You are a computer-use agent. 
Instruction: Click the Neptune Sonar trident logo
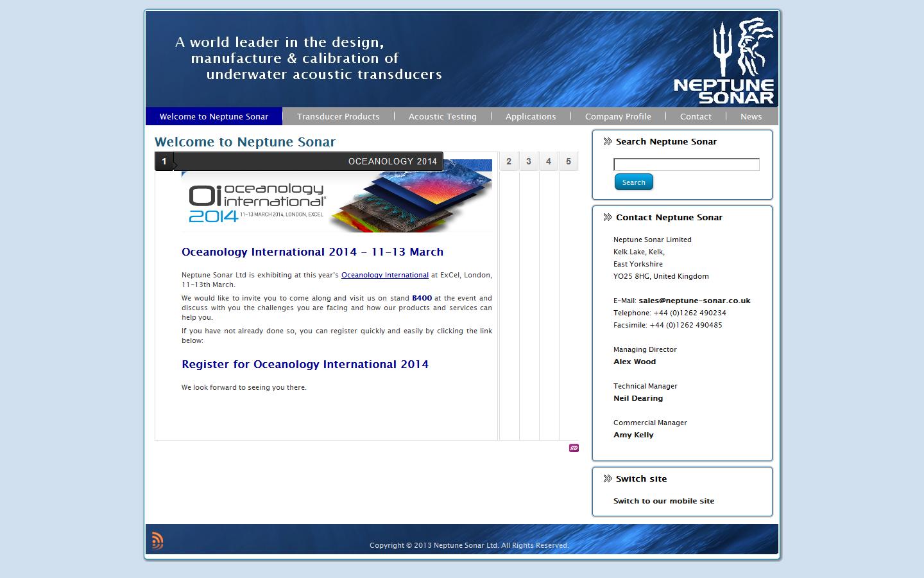pyautogui.click(x=724, y=58)
